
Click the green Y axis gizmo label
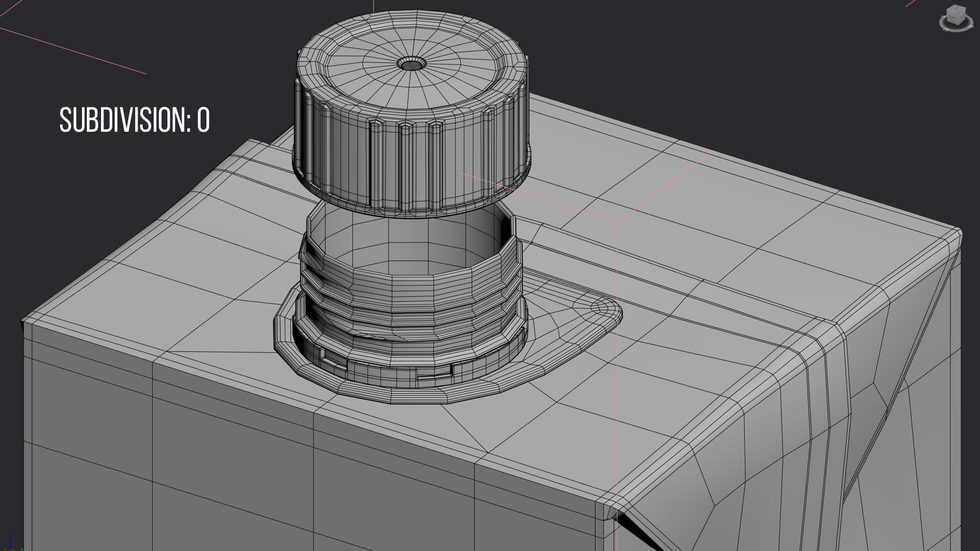tap(21, 550)
